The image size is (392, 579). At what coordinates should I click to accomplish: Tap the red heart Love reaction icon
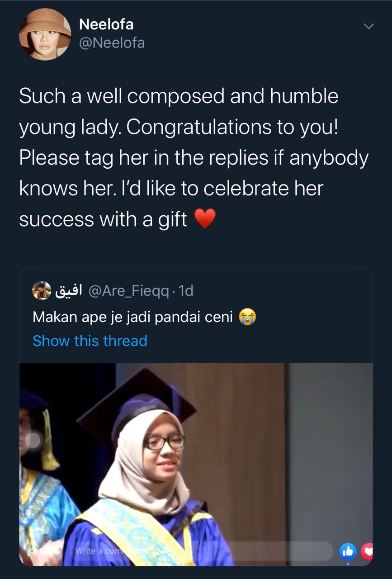pyautogui.click(x=368, y=551)
